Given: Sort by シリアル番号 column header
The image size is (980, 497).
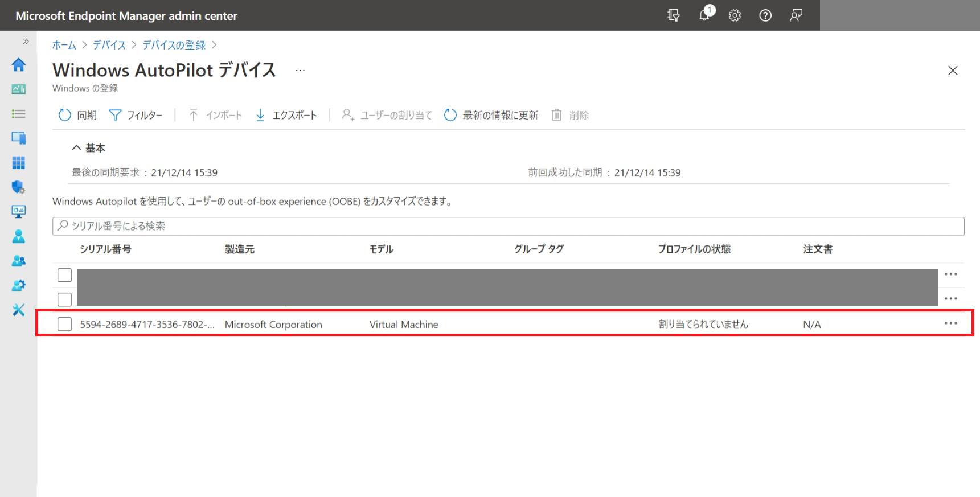Looking at the screenshot, I should (105, 249).
